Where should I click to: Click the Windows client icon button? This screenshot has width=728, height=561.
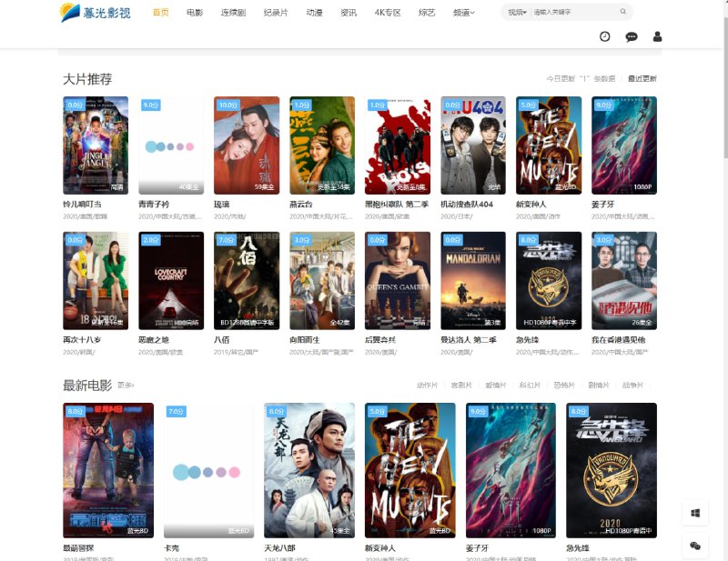pyautogui.click(x=695, y=513)
